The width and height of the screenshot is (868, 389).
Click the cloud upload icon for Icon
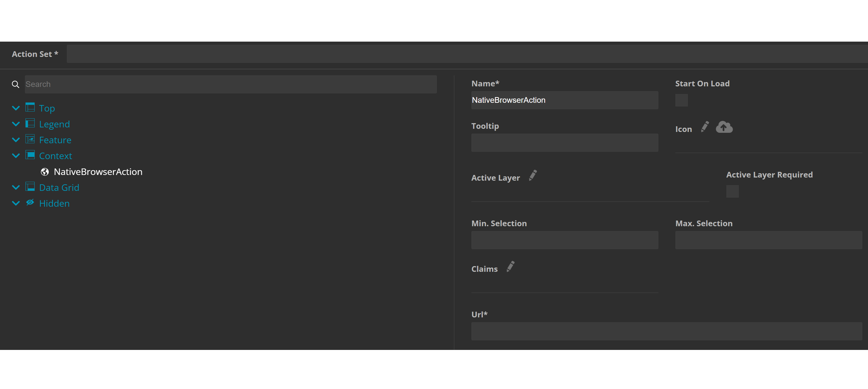pos(724,127)
